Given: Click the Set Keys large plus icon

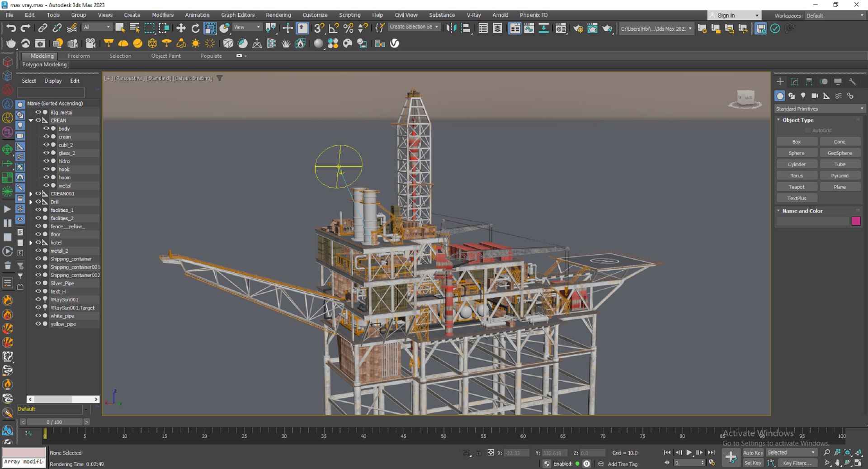Looking at the screenshot, I should [x=731, y=457].
